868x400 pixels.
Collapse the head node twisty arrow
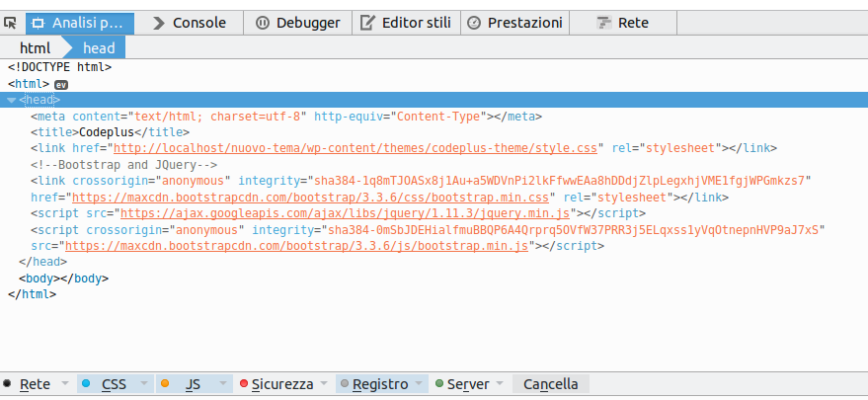pos(11,100)
